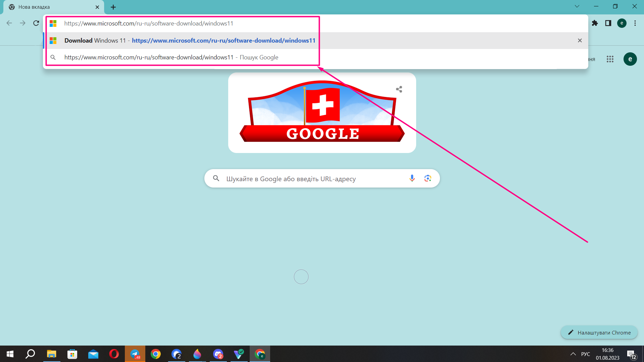Open the notification center icon
Screen dimensions: 644x362
631,354
